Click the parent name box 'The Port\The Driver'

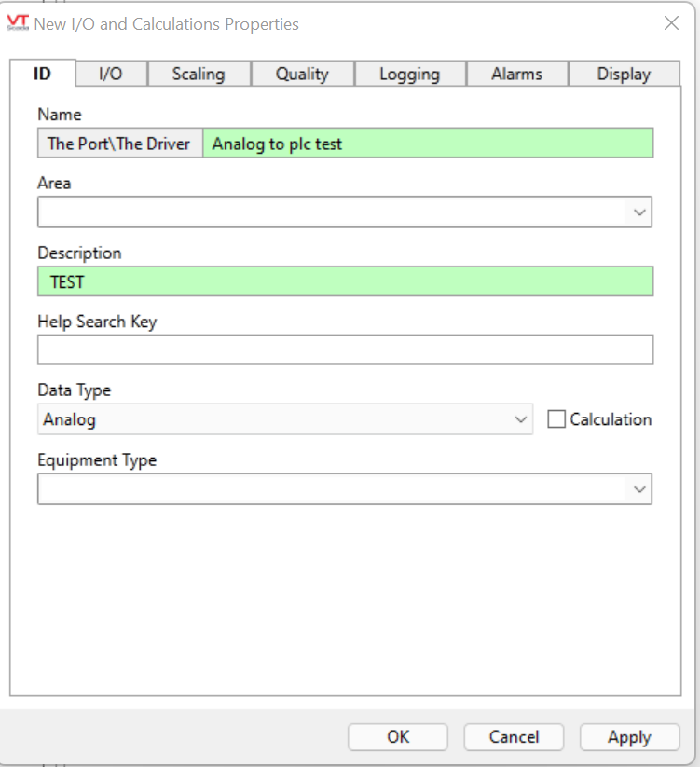click(x=119, y=144)
